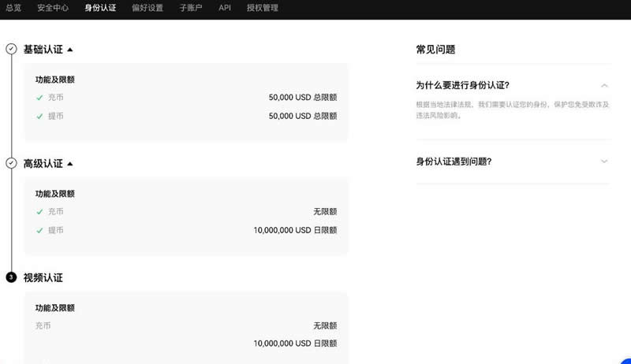Screen dimensions: 631x364
Task: Select the API tab
Action: 225,8
